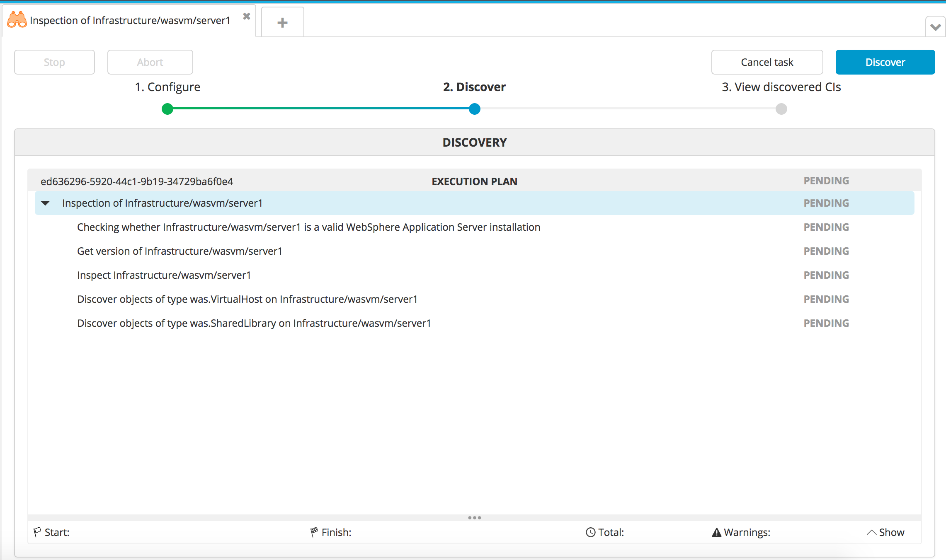Image resolution: width=946 pixels, height=560 pixels.
Task: Open a new tab with the plus button
Action: pos(282,22)
